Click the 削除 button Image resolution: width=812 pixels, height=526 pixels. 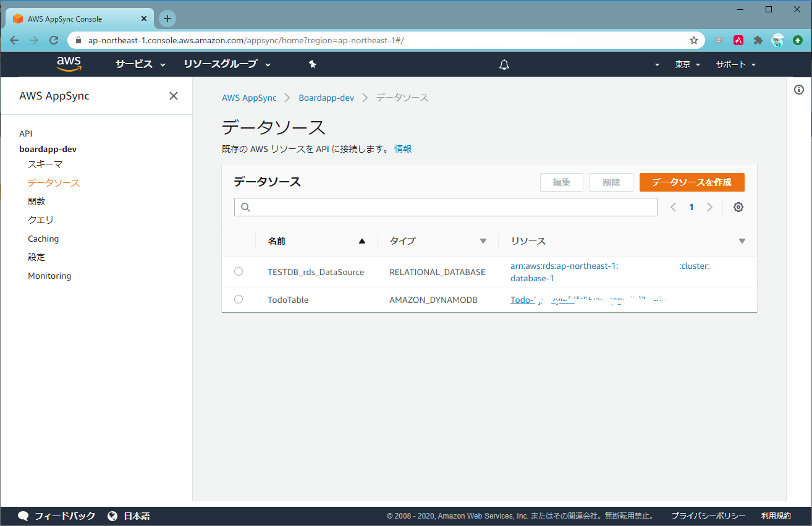[x=611, y=182]
